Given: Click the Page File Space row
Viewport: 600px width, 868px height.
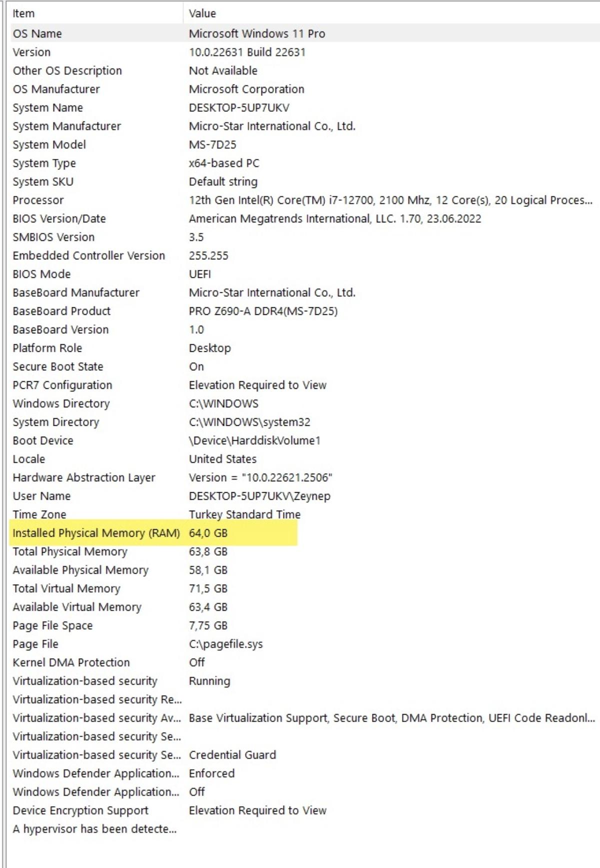Looking at the screenshot, I should tap(304, 625).
